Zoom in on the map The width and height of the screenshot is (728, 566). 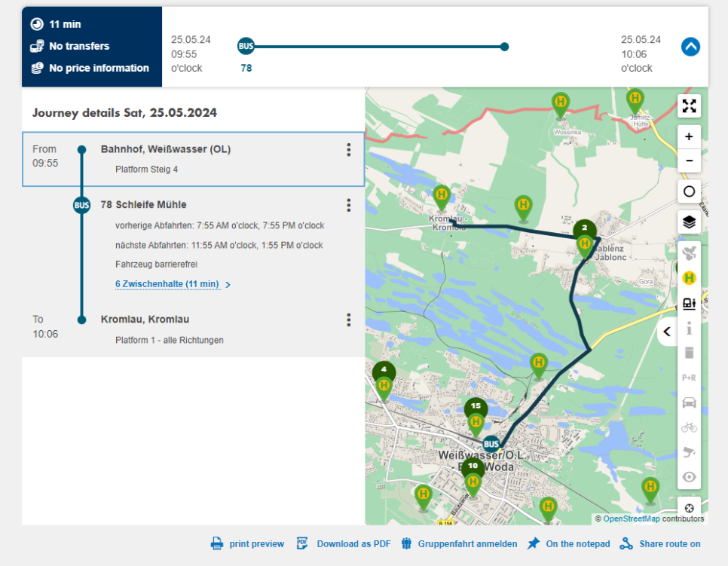[x=689, y=136]
